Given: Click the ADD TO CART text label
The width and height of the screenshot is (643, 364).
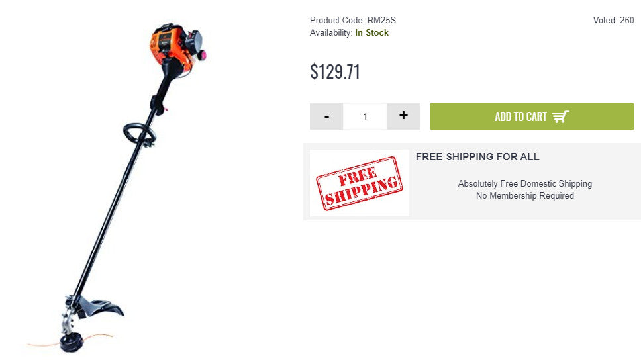Looking at the screenshot, I should [x=520, y=117].
